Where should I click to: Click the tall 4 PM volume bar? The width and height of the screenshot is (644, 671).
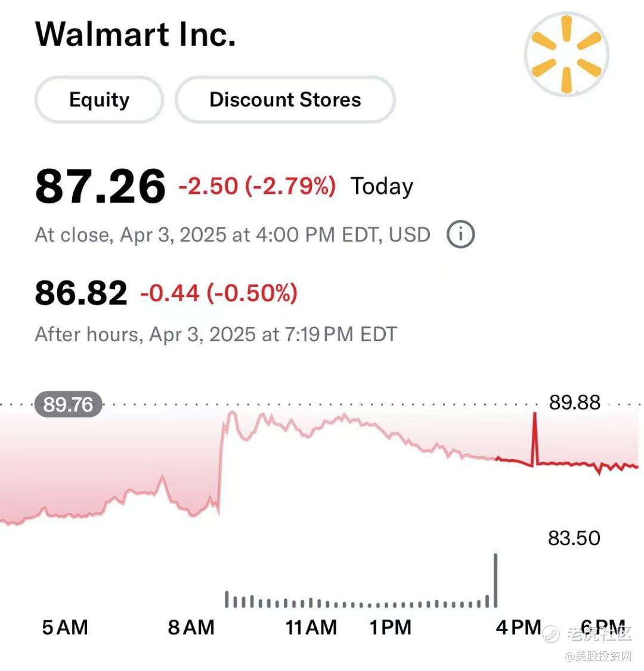coord(496,580)
